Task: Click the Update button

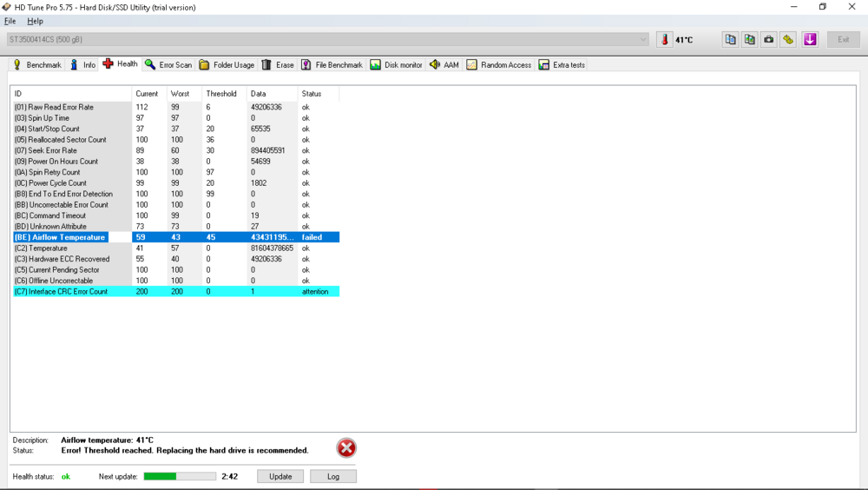Action: click(280, 476)
